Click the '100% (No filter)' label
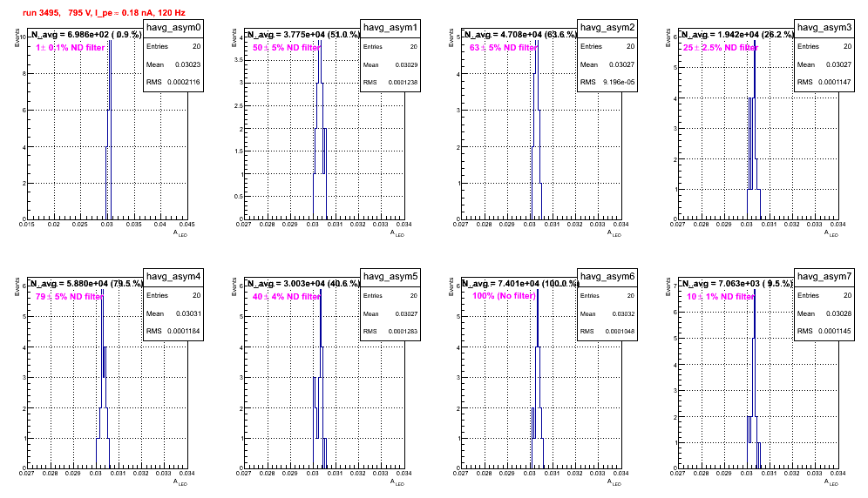The image size is (868, 498). pyautogui.click(x=504, y=296)
